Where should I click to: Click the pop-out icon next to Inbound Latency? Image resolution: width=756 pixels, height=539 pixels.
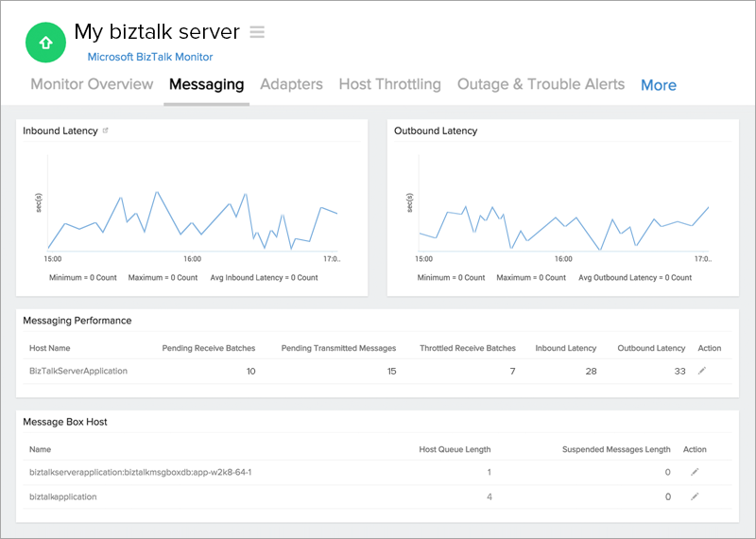[106, 131]
